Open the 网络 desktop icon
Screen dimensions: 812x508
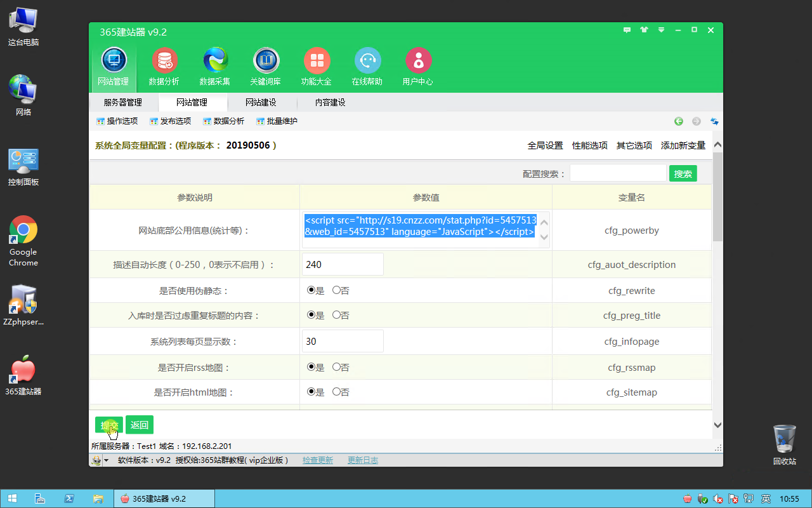click(x=23, y=97)
